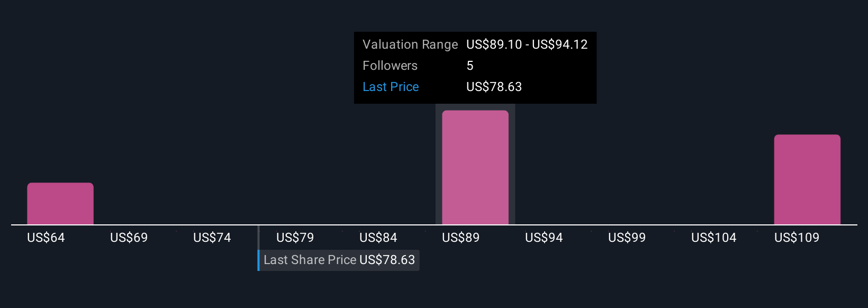Click the US$64 axis label
This screenshot has height=308, width=868.
(46, 238)
